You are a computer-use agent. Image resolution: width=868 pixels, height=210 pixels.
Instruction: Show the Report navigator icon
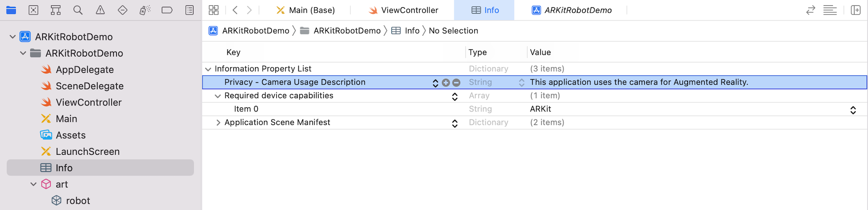click(x=189, y=10)
